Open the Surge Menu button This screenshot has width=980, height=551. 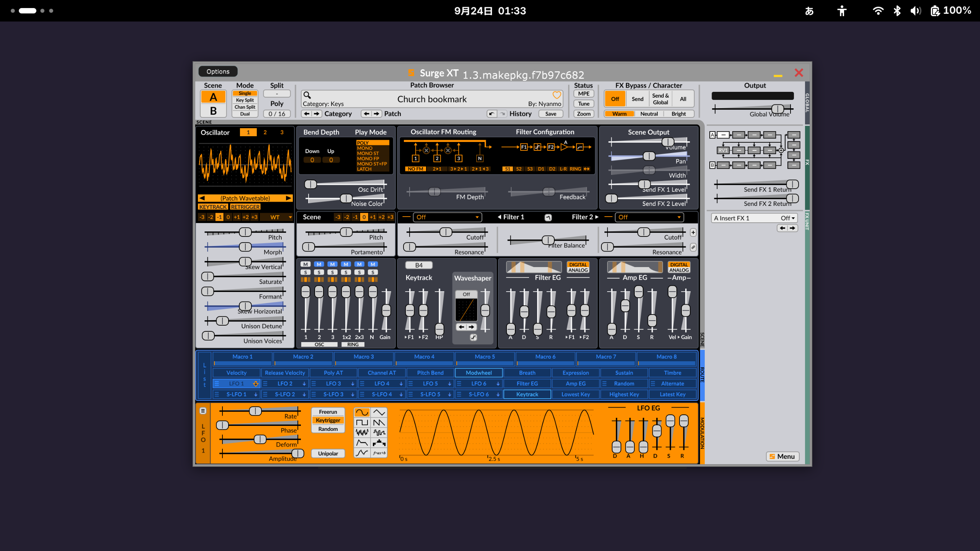782,456
